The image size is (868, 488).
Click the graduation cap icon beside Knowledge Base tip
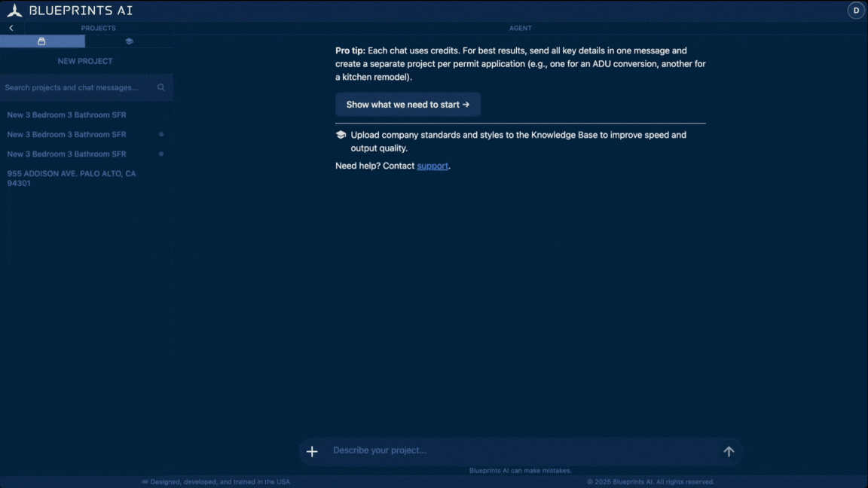[x=341, y=135]
